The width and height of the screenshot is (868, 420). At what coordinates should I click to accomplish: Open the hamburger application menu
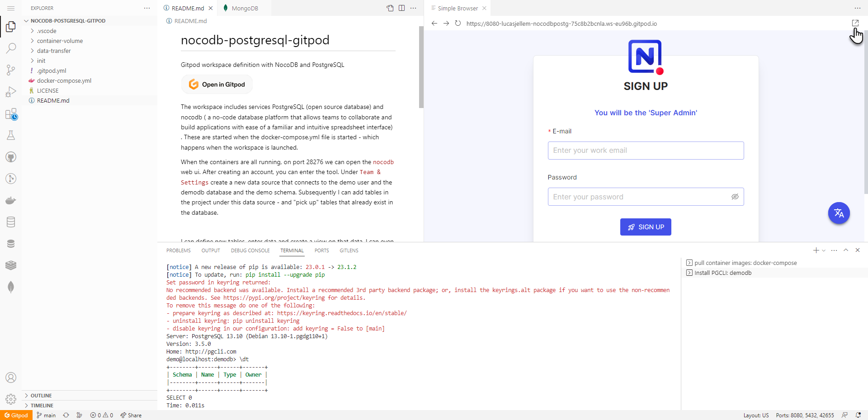pyautogui.click(x=11, y=8)
